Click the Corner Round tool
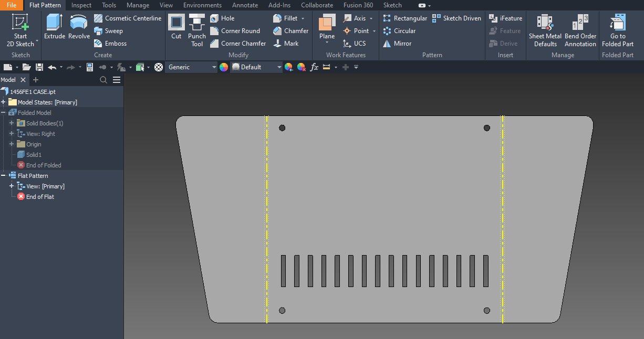The width and height of the screenshot is (644, 339). [236, 30]
